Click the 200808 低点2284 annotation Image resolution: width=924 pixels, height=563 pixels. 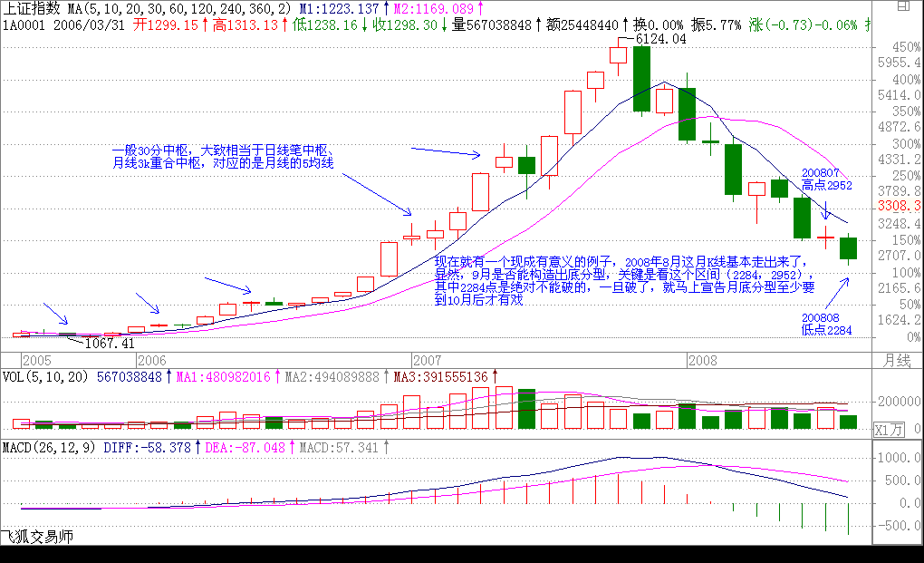click(x=826, y=324)
